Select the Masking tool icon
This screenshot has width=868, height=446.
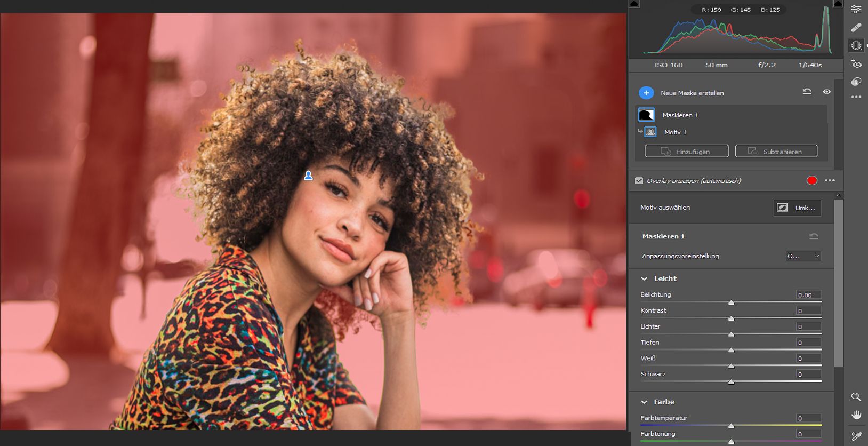pyautogui.click(x=856, y=46)
